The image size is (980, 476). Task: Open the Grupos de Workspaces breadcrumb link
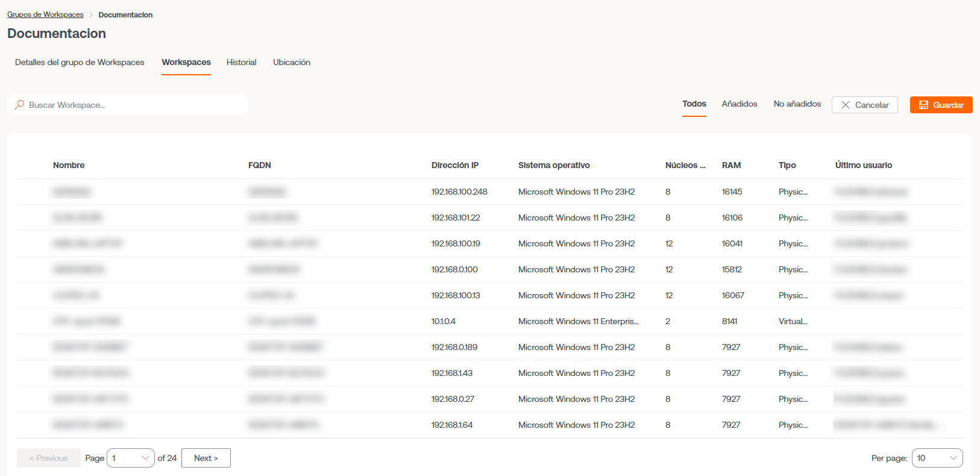45,14
